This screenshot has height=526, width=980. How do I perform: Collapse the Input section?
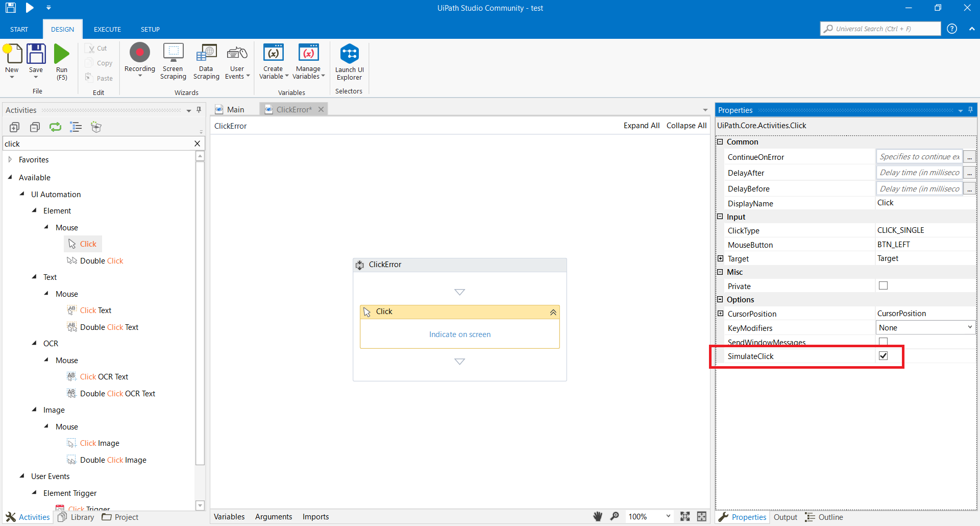click(720, 217)
